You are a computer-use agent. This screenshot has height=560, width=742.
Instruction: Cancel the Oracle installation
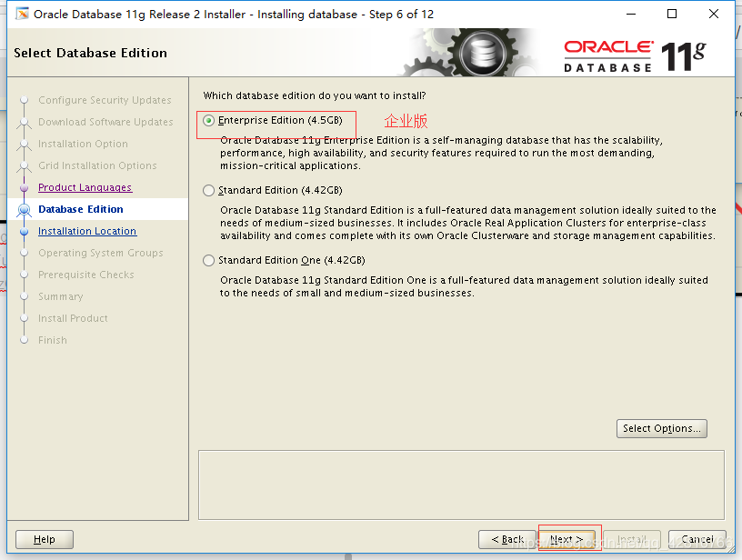tap(697, 539)
